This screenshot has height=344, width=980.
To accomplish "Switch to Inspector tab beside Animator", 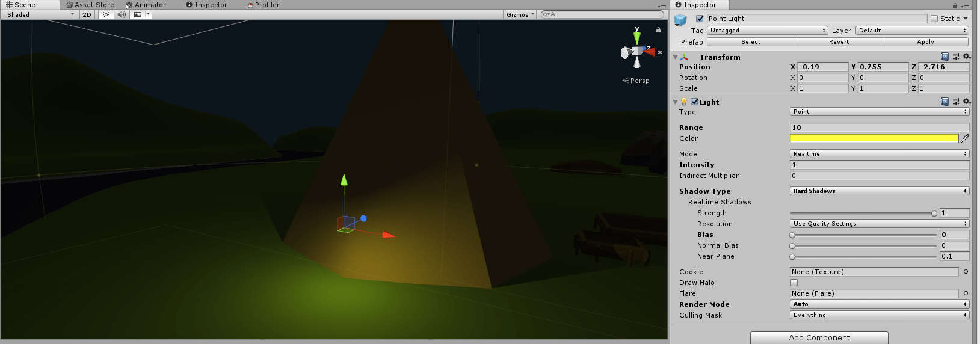I will coord(206,5).
